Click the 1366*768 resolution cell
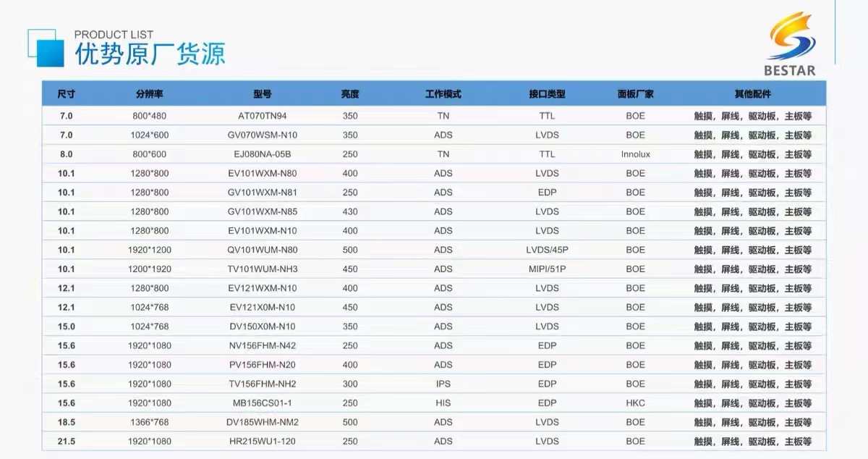Image resolution: width=868 pixels, height=459 pixels. (x=150, y=422)
